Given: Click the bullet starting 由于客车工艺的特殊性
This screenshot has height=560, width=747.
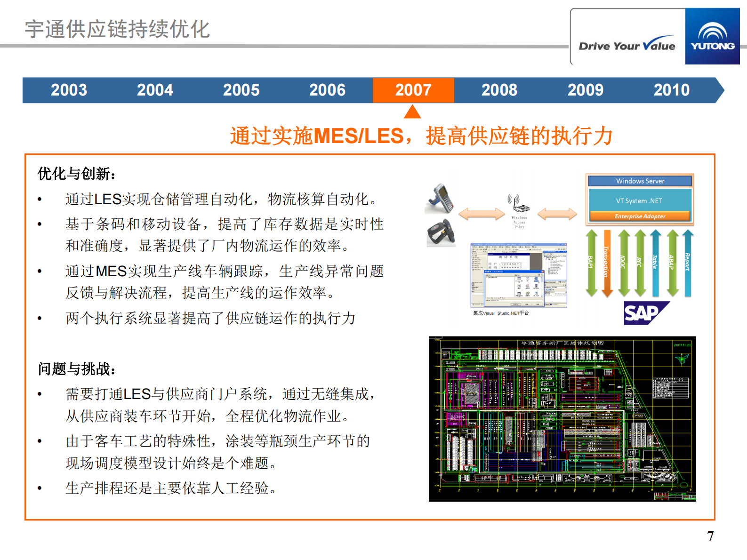Looking at the screenshot, I should (x=218, y=452).
